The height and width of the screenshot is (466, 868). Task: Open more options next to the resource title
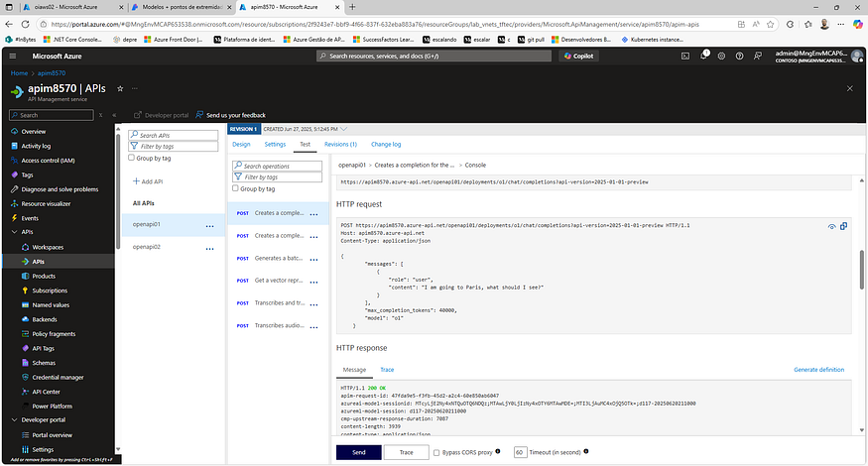tap(135, 88)
